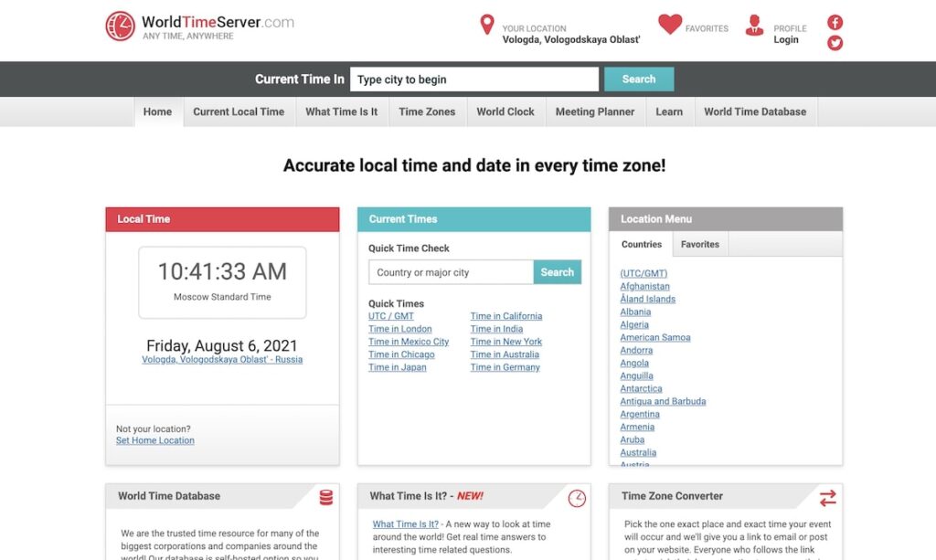Open Favorites via the heart icon
The height and width of the screenshot is (560, 936).
(670, 25)
